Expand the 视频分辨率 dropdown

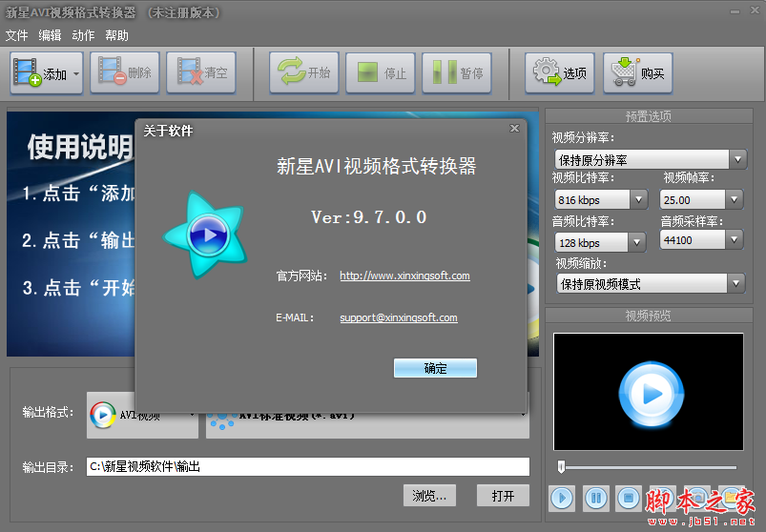click(737, 159)
